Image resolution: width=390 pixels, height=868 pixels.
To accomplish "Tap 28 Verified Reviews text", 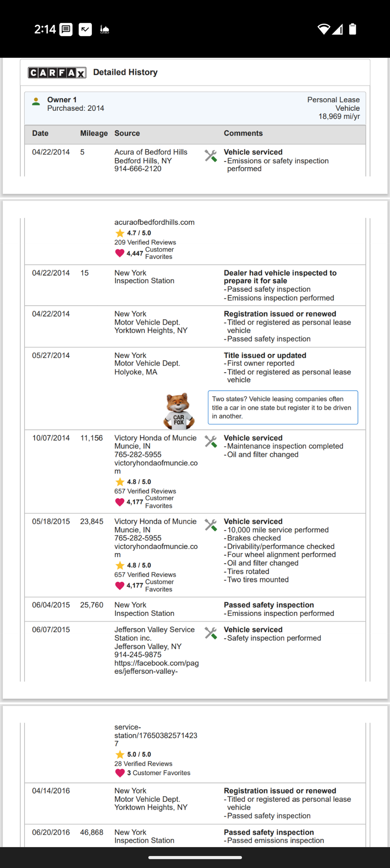I will click(x=143, y=764).
